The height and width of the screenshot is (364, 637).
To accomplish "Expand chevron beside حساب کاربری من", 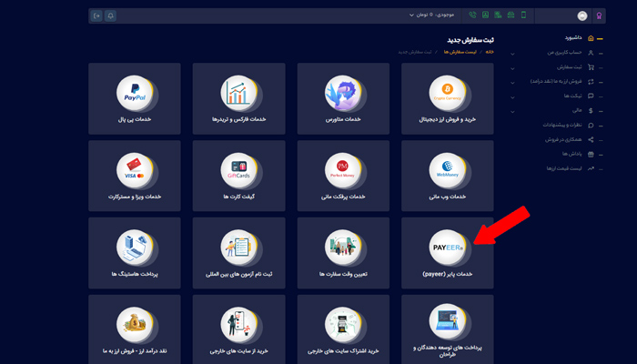I will (512, 54).
